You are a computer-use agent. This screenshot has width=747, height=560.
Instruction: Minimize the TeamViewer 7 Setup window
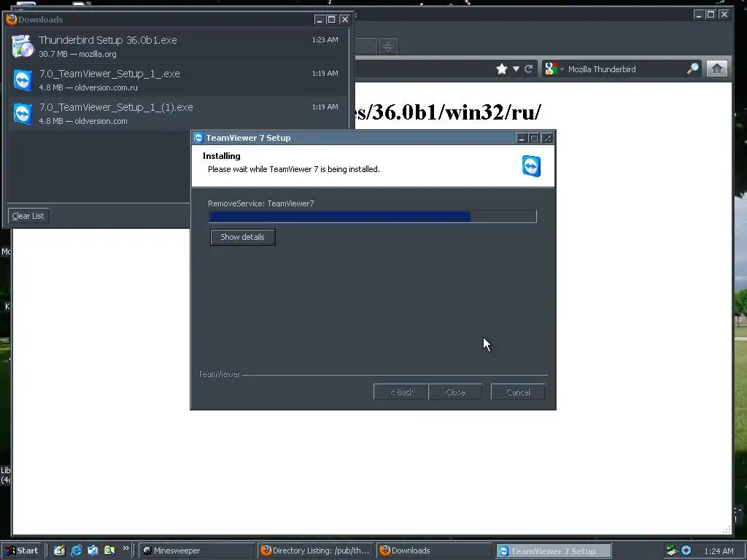coord(522,138)
